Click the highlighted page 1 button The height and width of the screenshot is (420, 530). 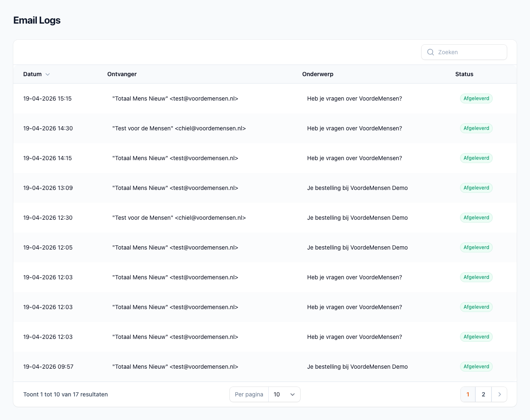pos(468,394)
